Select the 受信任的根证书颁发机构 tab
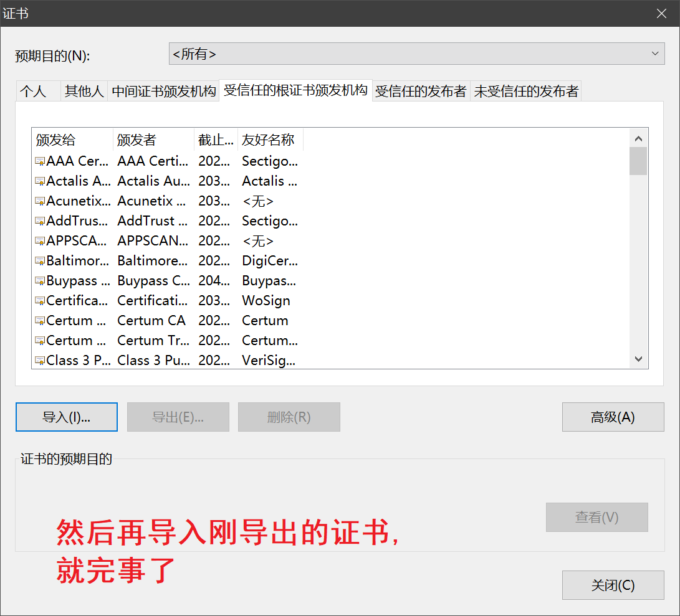 (x=295, y=90)
